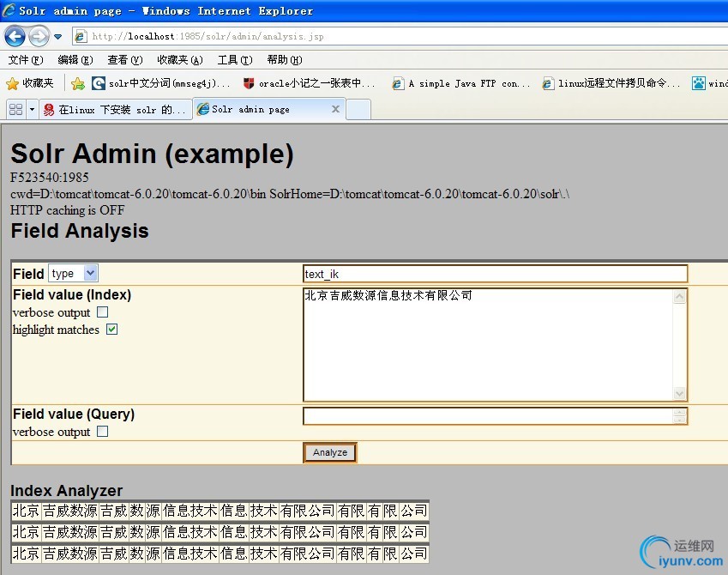
Task: Click the address bar page icon
Action: pyautogui.click(x=81, y=36)
